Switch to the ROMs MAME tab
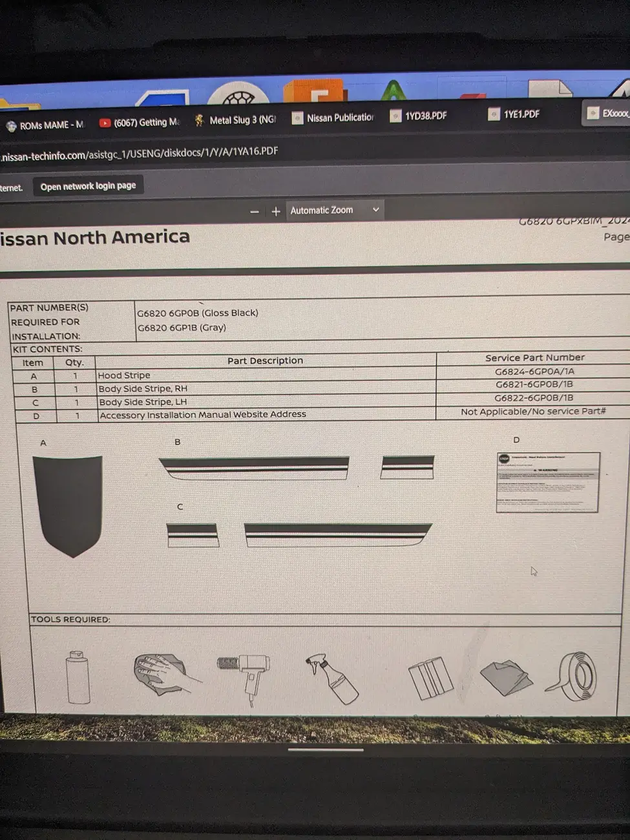 [x=45, y=125]
